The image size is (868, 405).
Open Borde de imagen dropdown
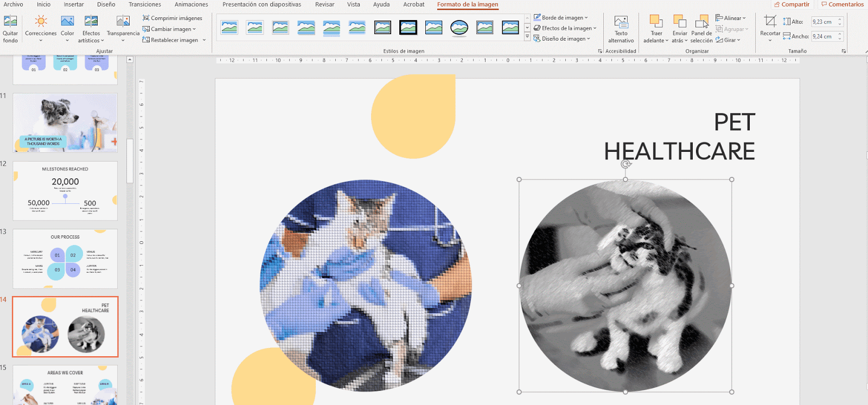(561, 17)
